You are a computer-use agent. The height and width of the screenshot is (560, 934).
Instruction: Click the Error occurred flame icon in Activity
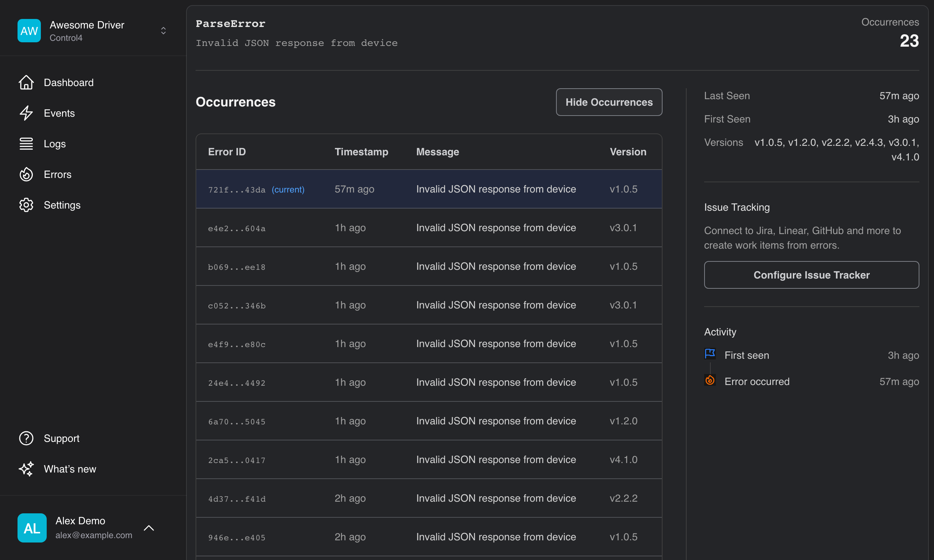710,380
